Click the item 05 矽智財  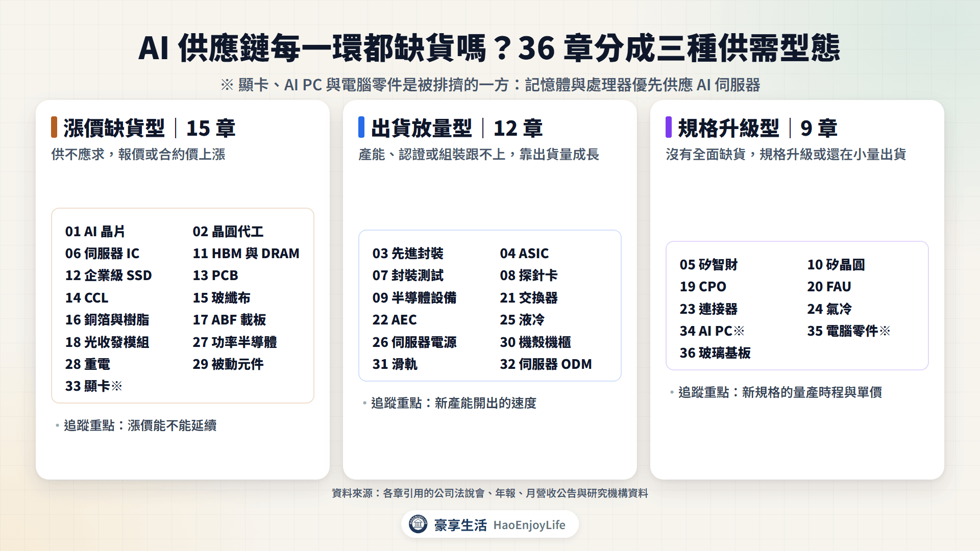pos(708,265)
